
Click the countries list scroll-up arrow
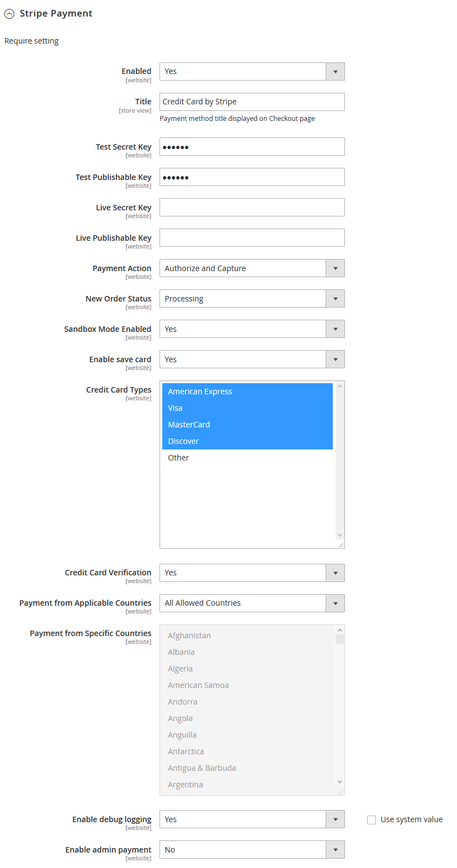click(339, 630)
